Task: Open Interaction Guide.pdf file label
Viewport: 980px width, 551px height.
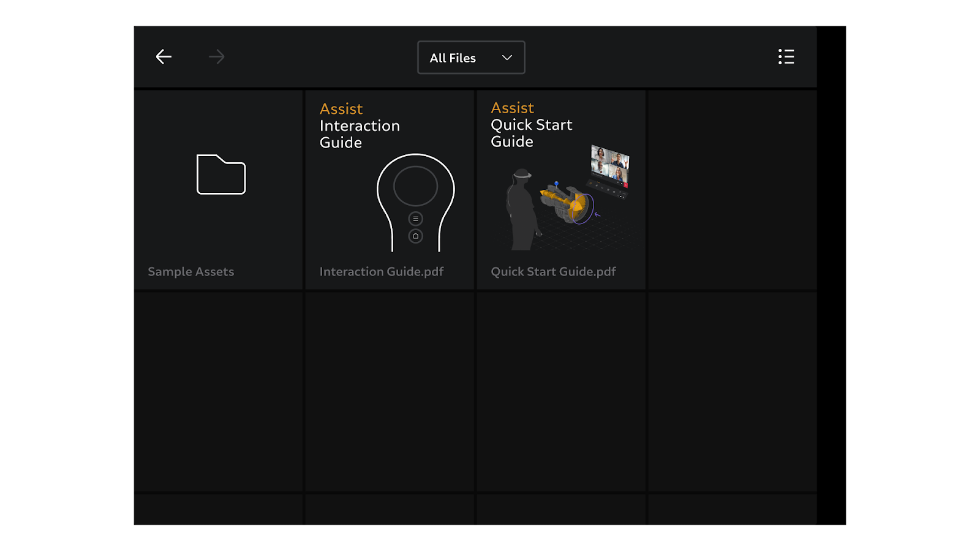Action: 381,271
